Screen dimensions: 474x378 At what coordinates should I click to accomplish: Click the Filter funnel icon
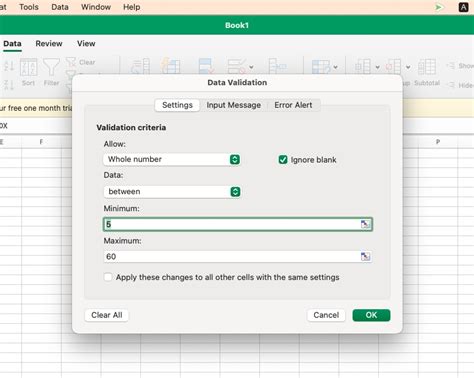click(51, 67)
